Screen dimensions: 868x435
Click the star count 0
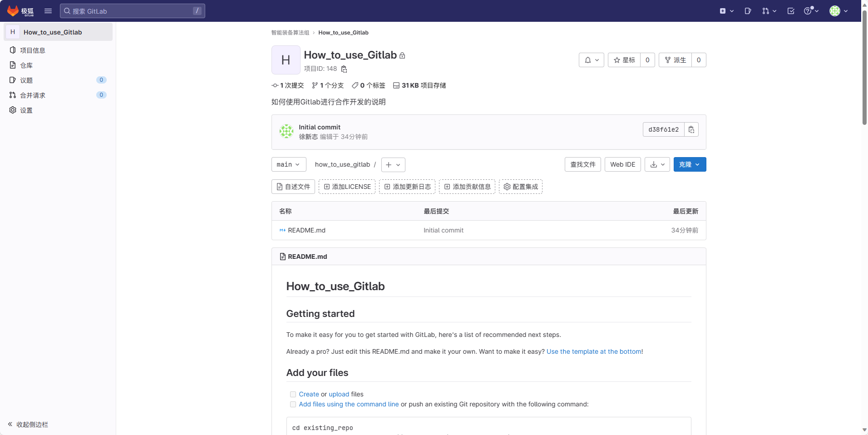point(647,60)
